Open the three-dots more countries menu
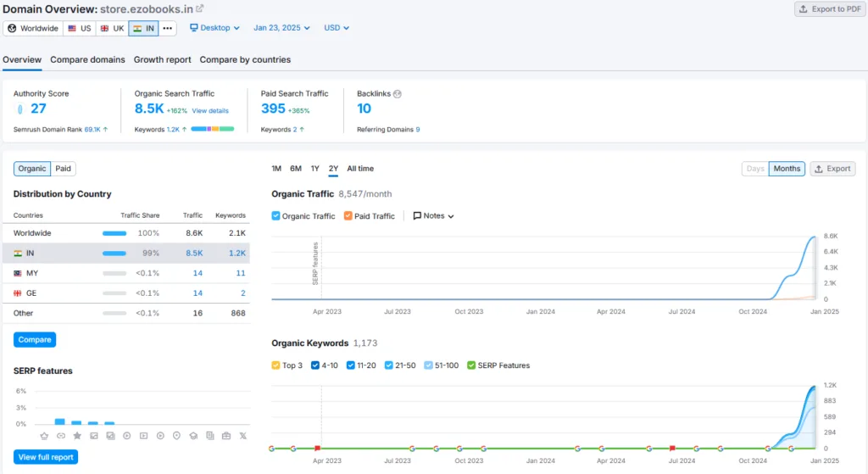 click(167, 28)
